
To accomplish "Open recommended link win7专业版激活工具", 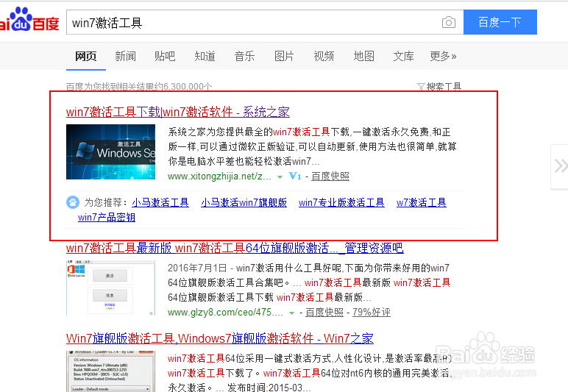I will (341, 202).
